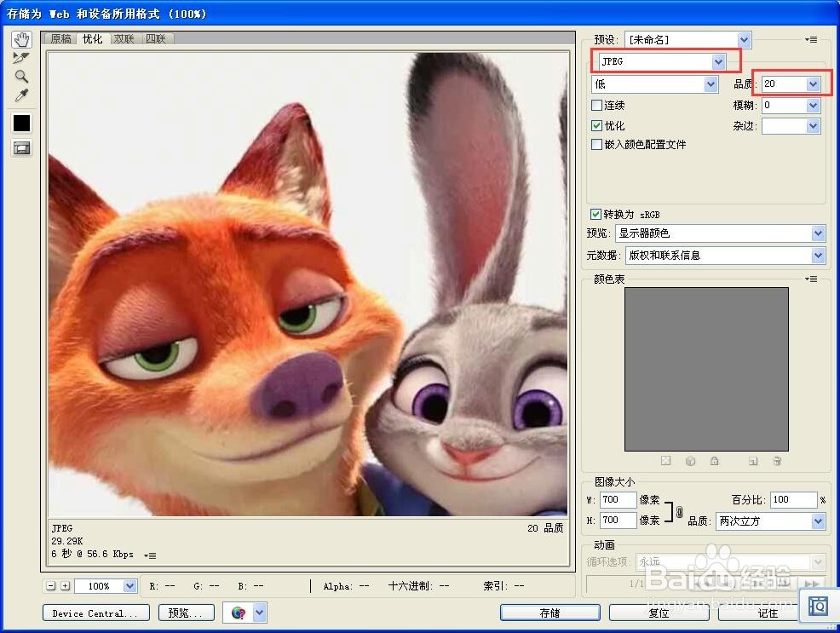This screenshot has width=840, height=633.
Task: Open the preview info menu icon by 56.6 Kbps
Action: (150, 555)
